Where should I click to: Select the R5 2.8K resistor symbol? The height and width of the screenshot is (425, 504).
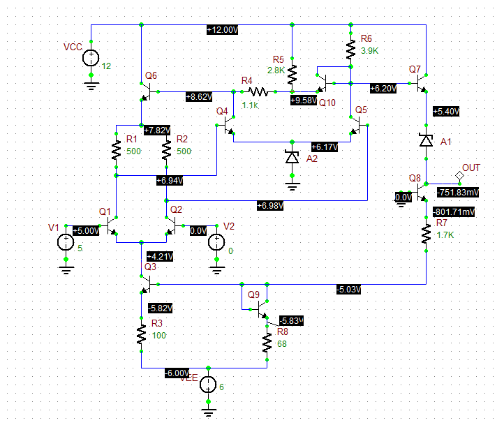292,75
